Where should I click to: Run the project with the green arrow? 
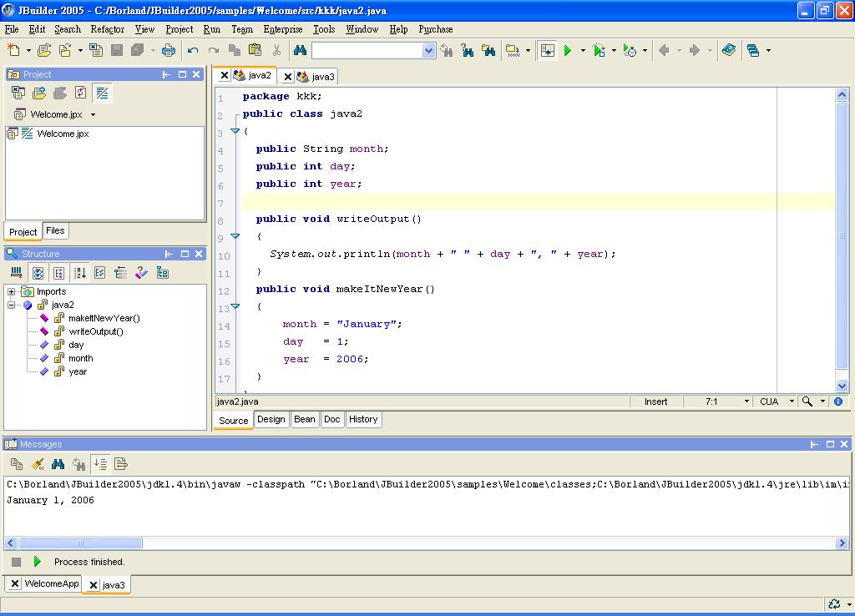pyautogui.click(x=568, y=51)
